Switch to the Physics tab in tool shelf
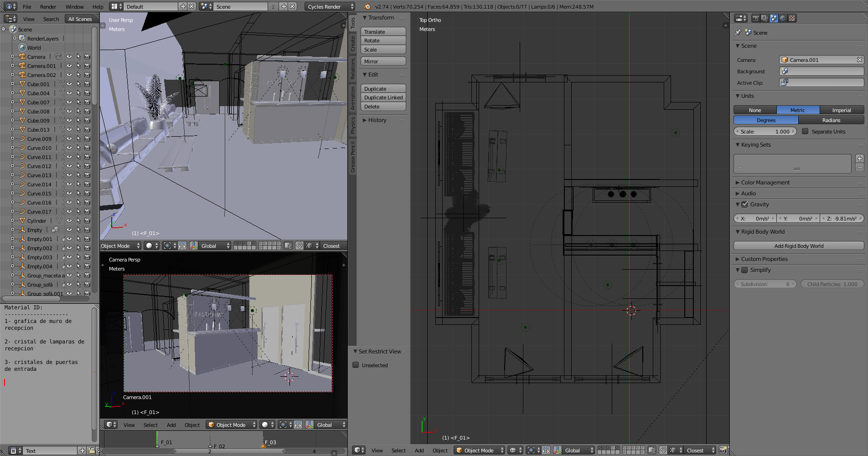 [352, 126]
